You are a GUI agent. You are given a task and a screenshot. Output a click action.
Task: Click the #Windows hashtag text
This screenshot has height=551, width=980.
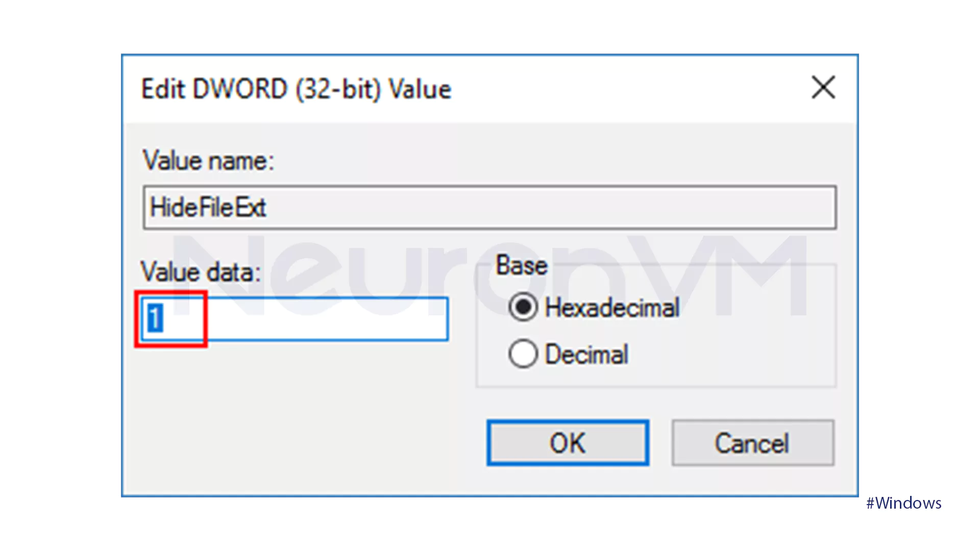(904, 503)
